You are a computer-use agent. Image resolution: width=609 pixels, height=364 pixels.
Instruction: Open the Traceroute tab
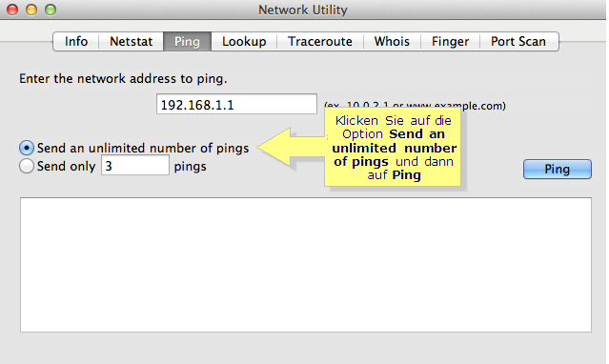click(320, 42)
